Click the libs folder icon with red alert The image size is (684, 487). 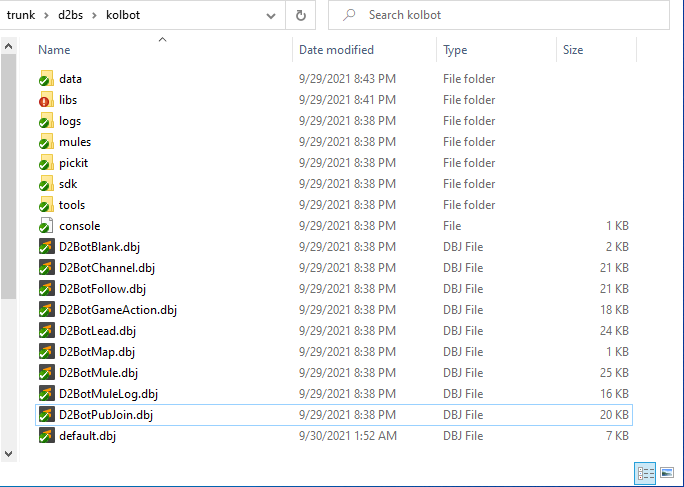(46, 99)
